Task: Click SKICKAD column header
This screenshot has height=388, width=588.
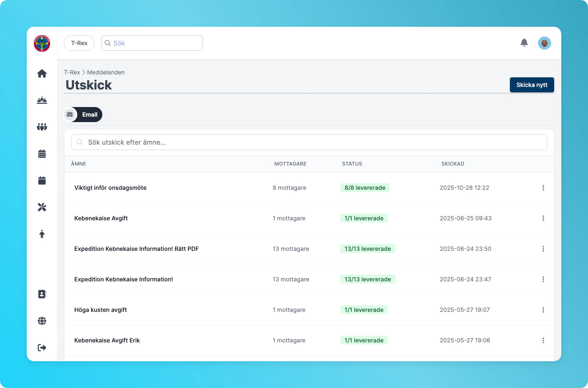Action: (453, 164)
